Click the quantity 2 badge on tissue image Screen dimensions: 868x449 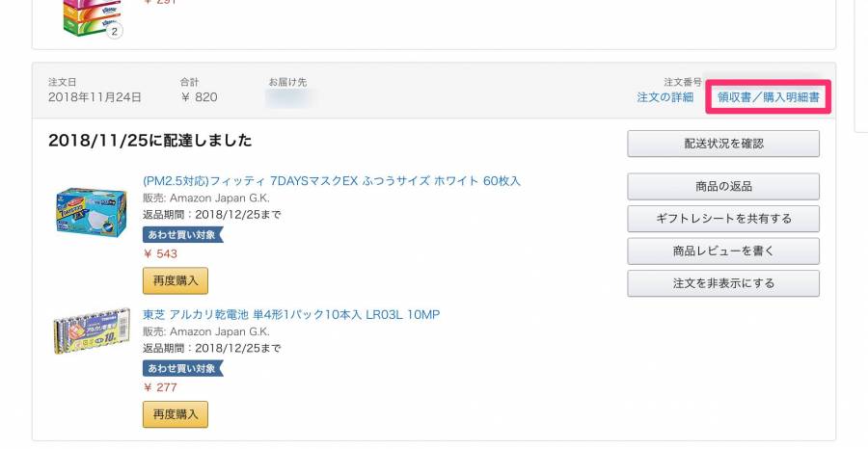click(114, 31)
